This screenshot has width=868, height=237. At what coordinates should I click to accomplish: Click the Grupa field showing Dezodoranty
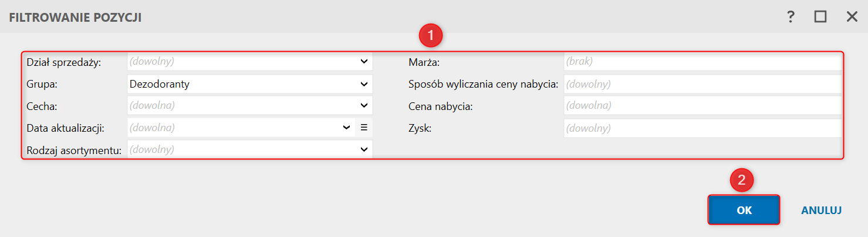click(x=241, y=84)
